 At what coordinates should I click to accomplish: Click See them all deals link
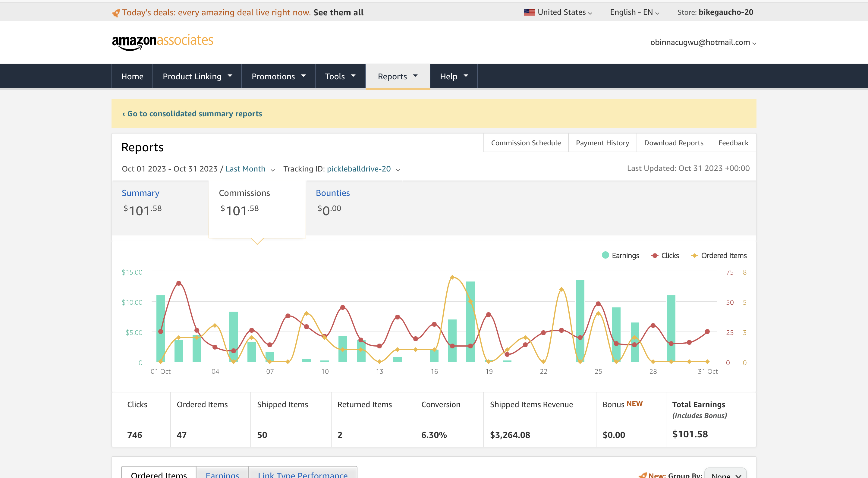pos(338,12)
